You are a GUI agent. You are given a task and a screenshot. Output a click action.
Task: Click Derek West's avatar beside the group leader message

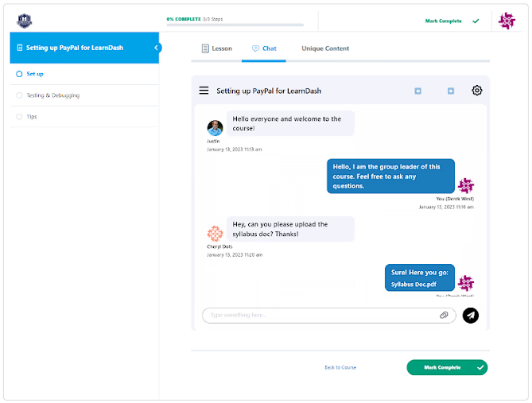point(466,185)
